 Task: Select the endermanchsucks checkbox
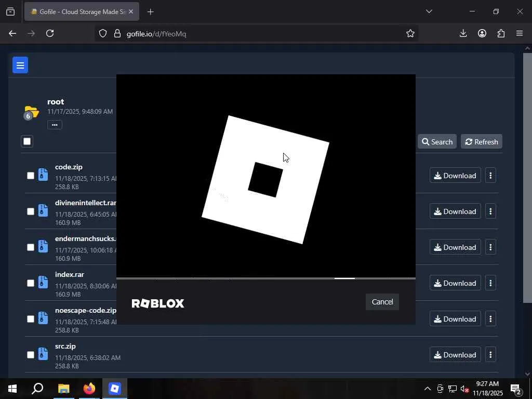coord(31,247)
